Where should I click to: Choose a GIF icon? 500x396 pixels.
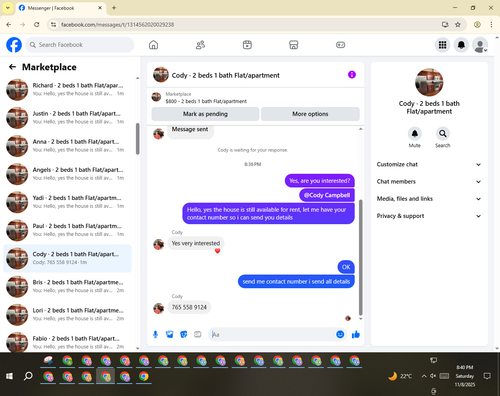[x=198, y=334]
